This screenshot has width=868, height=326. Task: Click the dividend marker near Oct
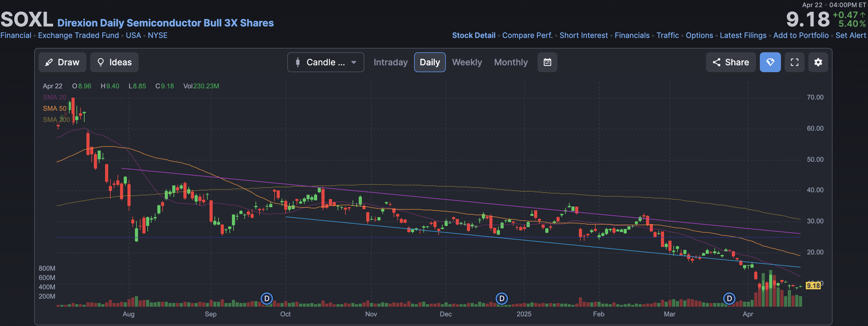tap(266, 298)
